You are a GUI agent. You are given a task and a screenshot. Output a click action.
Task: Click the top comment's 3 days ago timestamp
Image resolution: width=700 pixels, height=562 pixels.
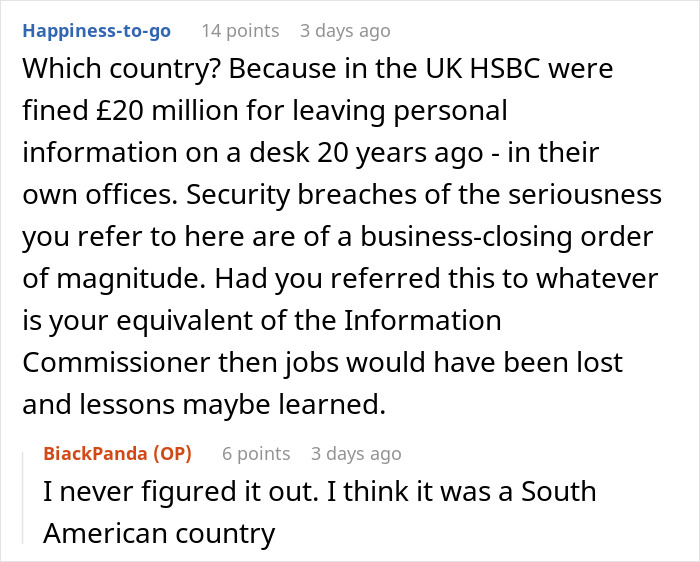pyautogui.click(x=345, y=31)
